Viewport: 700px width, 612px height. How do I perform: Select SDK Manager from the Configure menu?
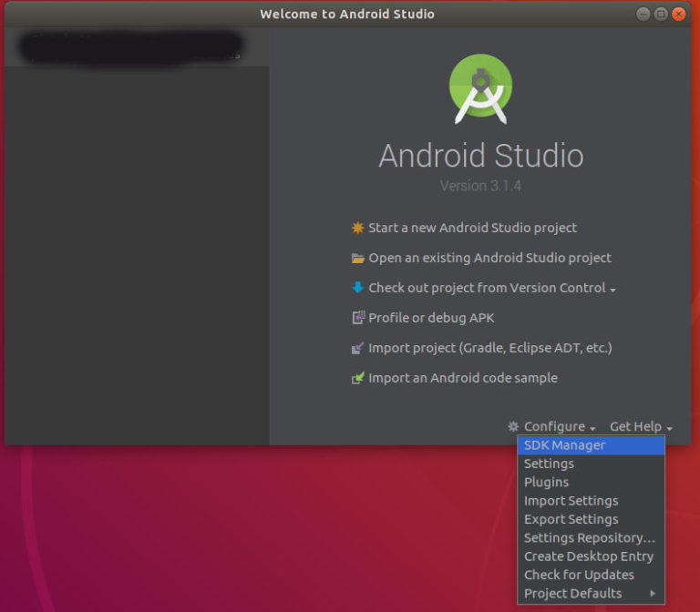click(564, 445)
